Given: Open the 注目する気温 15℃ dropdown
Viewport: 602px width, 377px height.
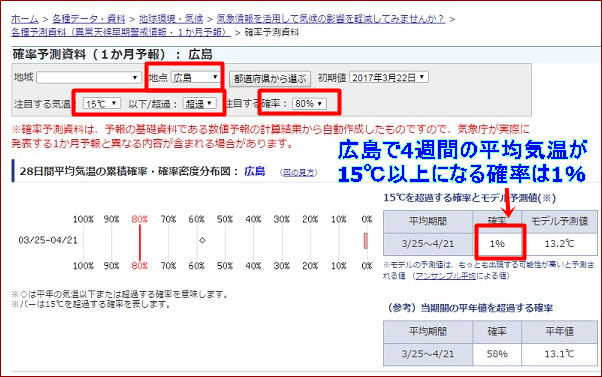Looking at the screenshot, I should (102, 104).
